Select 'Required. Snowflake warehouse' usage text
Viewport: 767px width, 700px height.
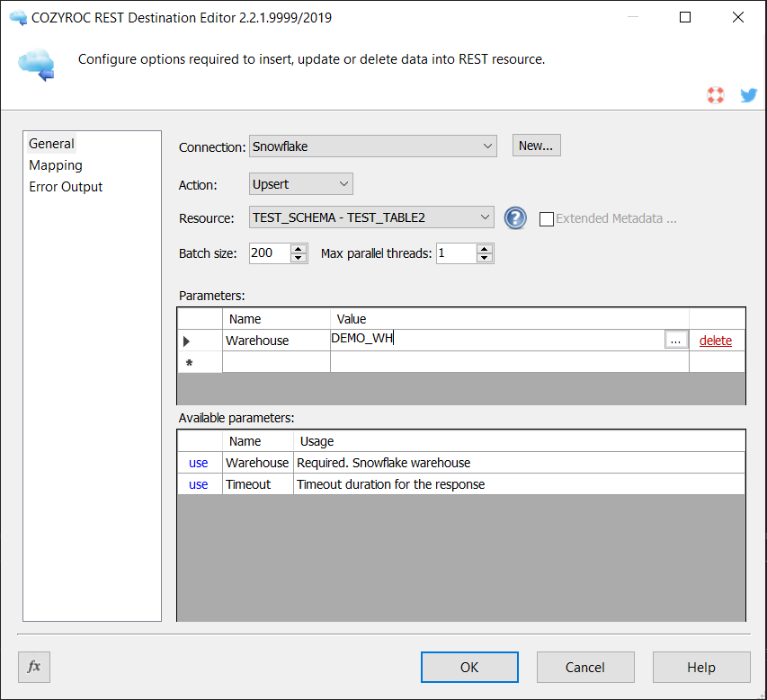(383, 463)
